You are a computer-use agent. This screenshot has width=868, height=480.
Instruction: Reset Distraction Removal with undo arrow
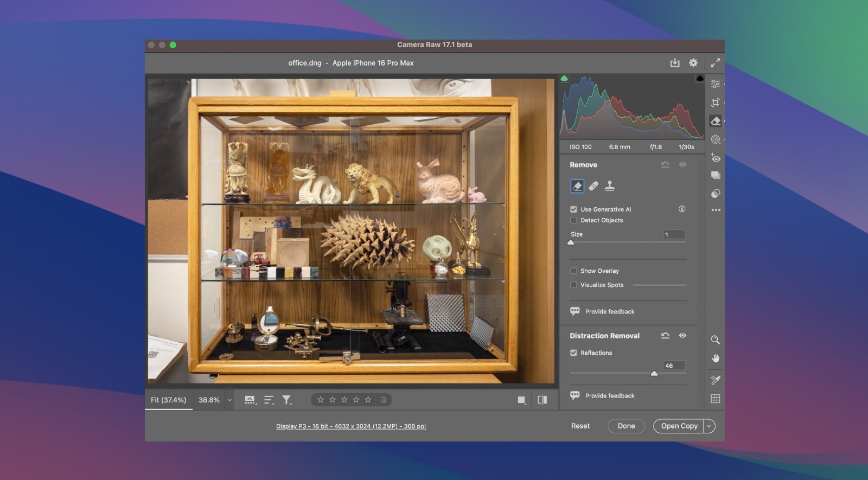pos(665,336)
